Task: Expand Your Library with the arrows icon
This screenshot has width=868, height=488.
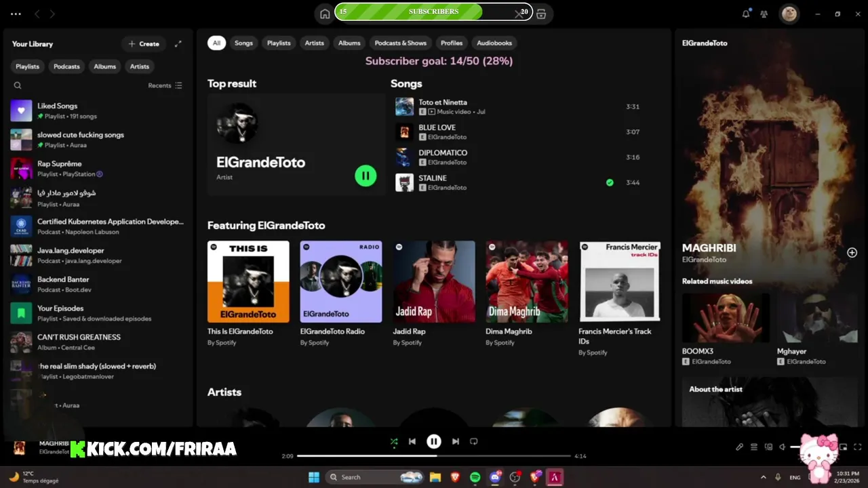Action: tap(178, 44)
